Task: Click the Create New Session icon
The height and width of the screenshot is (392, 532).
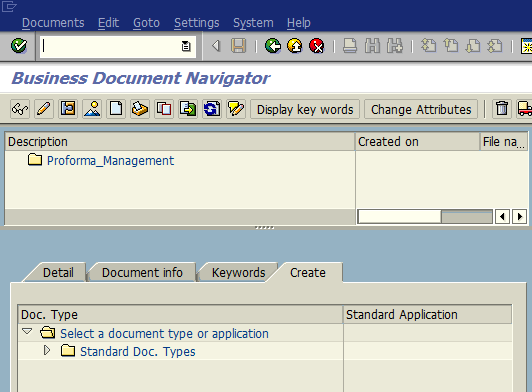Action: 527,46
